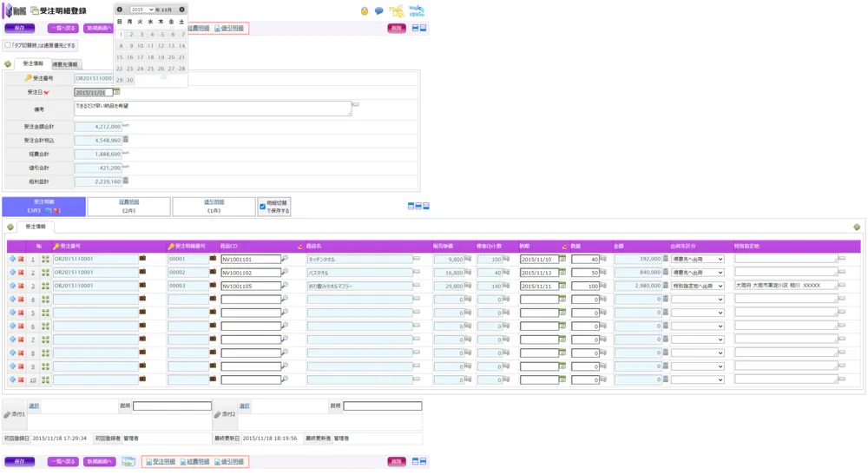Click the 一覧へ戻る button at top
The height and width of the screenshot is (475, 868).
62,28
